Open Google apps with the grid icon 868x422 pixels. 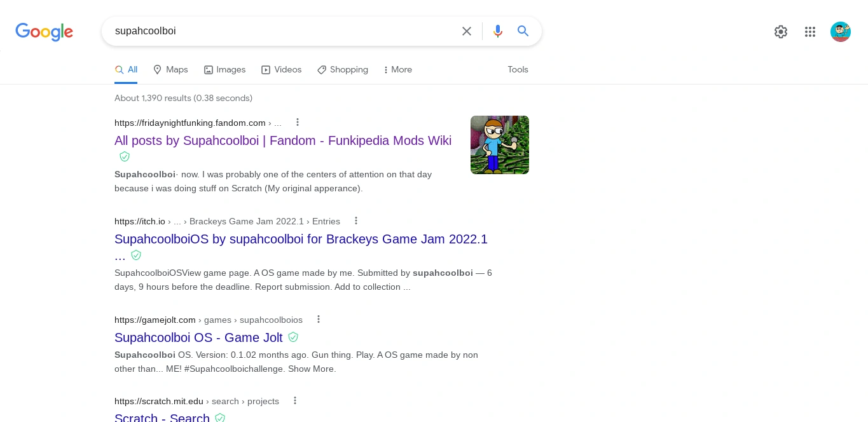point(810,32)
